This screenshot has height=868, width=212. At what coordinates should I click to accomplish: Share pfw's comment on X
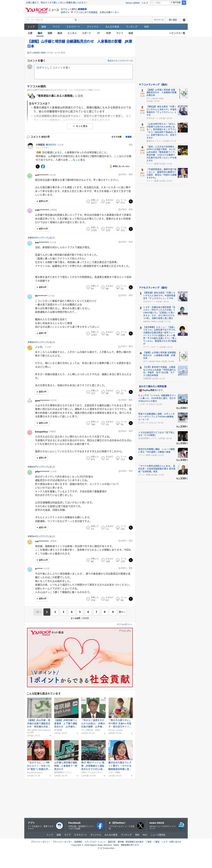[x=131, y=527]
